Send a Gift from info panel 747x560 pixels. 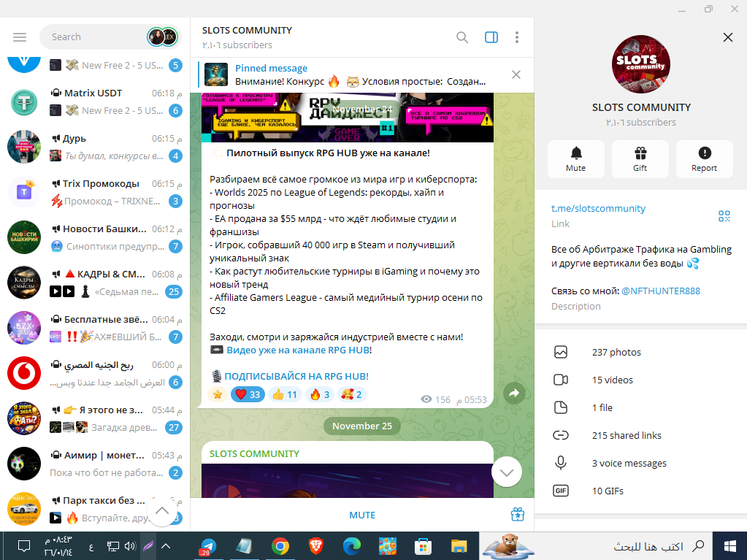tap(640, 159)
